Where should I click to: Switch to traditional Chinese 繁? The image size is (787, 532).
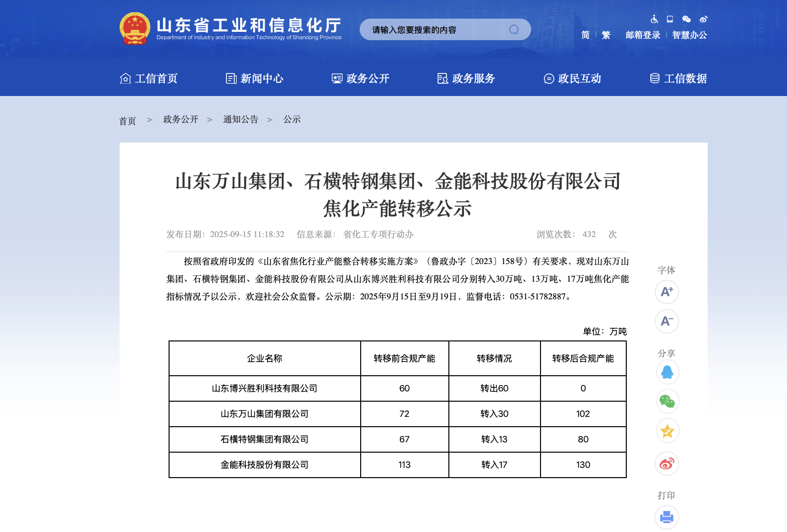[606, 35]
